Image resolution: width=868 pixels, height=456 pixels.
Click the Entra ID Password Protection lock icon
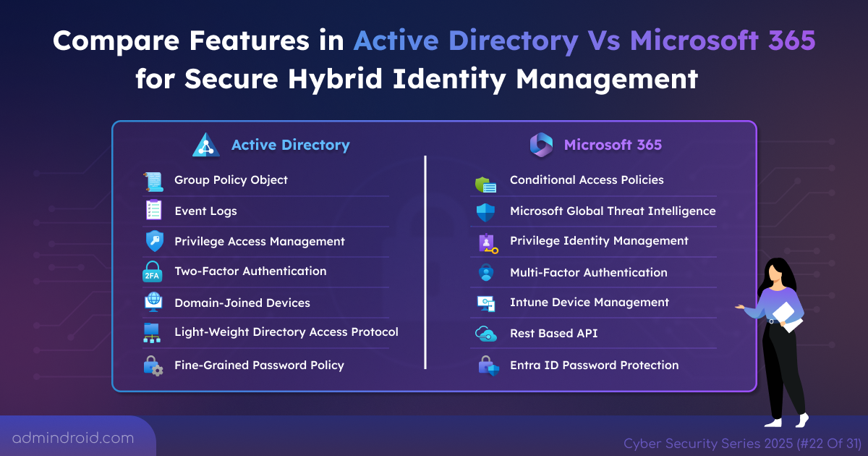[489, 365]
